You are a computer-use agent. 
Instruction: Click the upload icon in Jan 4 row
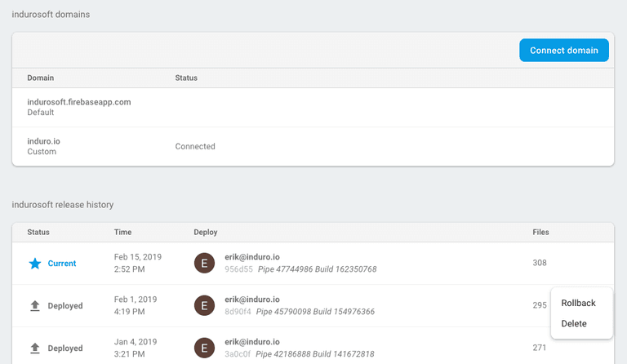[x=35, y=348]
